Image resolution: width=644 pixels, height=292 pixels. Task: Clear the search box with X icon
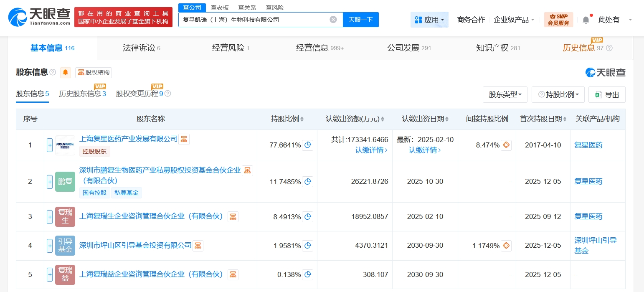333,20
